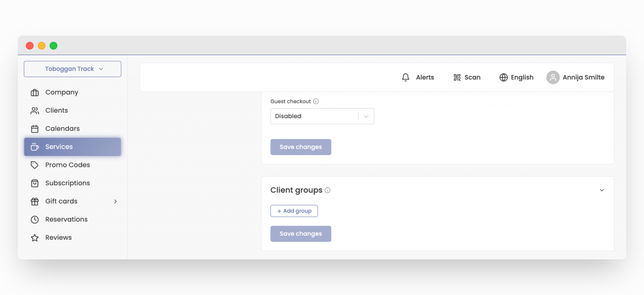Click the Calendars calendar icon
This screenshot has height=295, width=644.
(35, 129)
